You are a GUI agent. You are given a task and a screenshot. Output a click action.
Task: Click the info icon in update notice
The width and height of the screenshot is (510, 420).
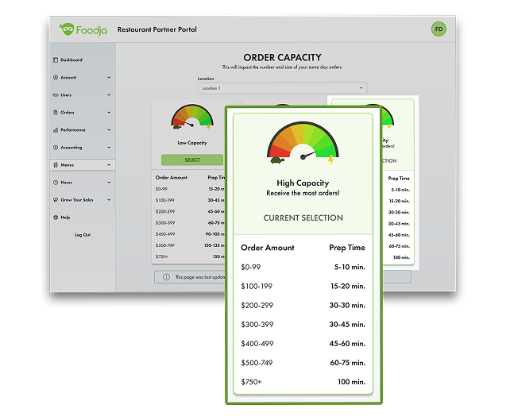(166, 277)
